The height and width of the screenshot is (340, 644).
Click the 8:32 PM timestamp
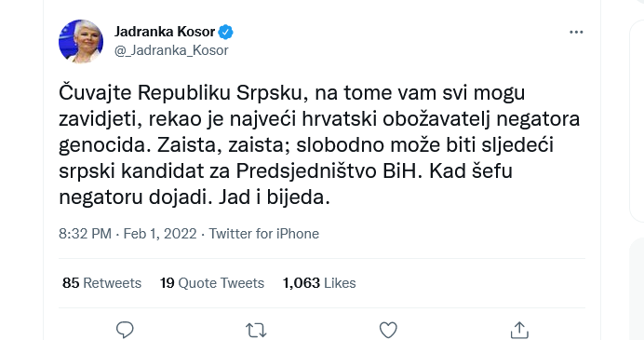click(85, 234)
